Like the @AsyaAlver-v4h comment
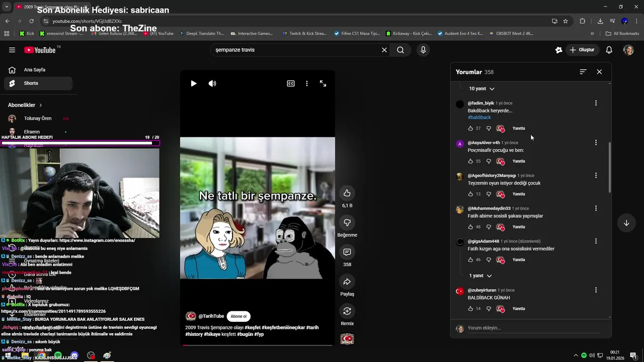The width and height of the screenshot is (644, 362). pyautogui.click(x=470, y=161)
